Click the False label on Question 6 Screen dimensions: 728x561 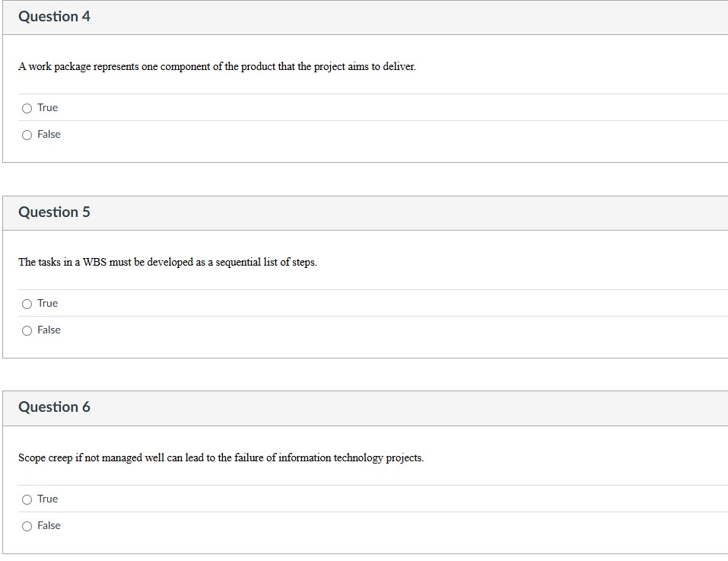pos(49,525)
